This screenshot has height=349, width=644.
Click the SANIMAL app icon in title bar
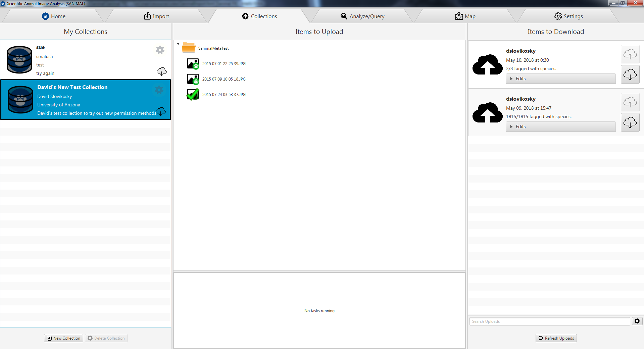coord(3,3)
